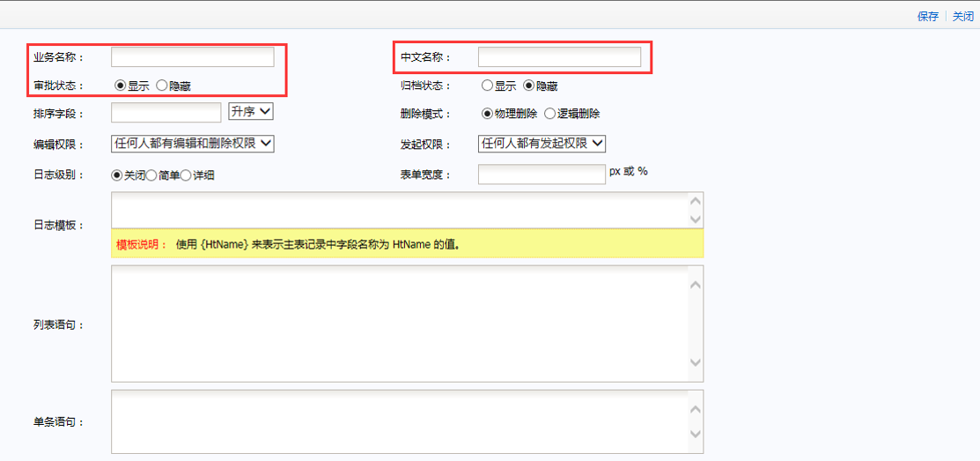This screenshot has height=461, width=980.
Task: Click down arrow of 单条语句 scrollbar
Action: point(696,434)
